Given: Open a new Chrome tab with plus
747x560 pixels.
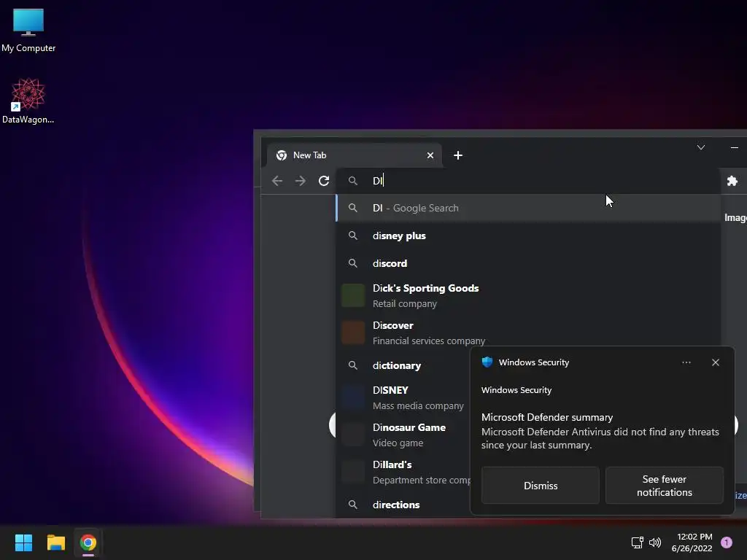Looking at the screenshot, I should pyautogui.click(x=458, y=155).
